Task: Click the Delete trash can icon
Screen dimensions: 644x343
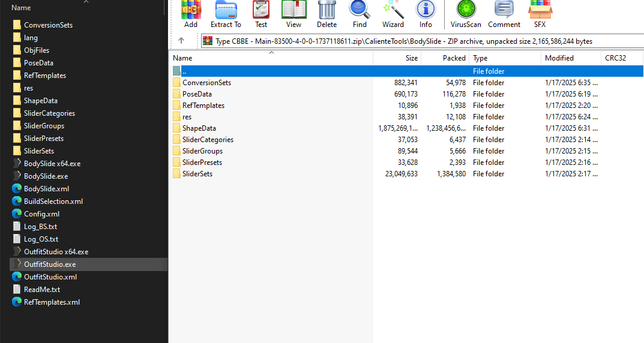Action: point(327,10)
